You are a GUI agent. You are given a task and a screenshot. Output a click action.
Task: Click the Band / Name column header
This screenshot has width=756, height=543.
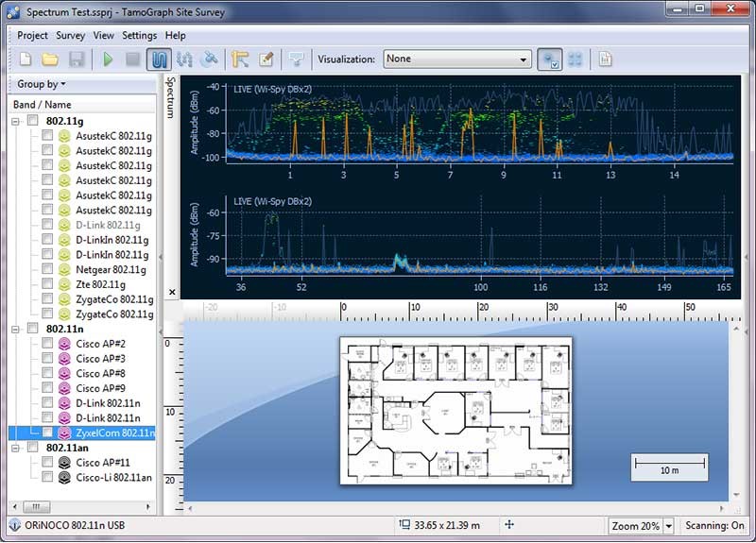coord(43,104)
